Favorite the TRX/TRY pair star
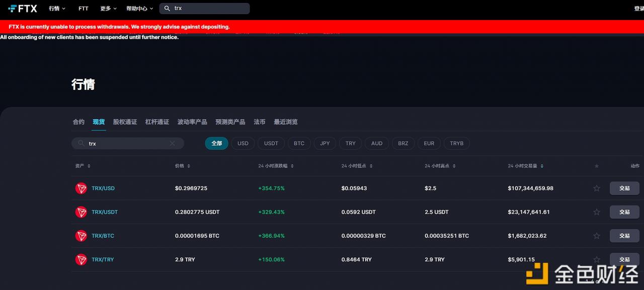 click(597, 259)
